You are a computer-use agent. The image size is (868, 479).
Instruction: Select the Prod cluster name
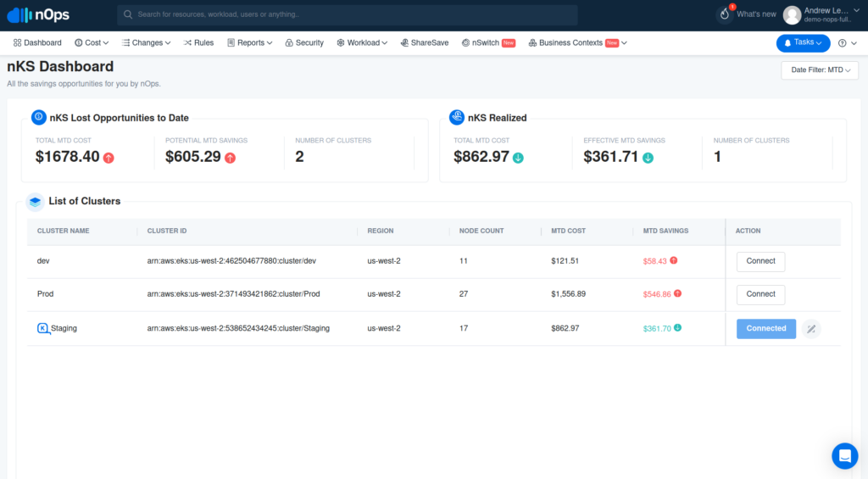(46, 294)
